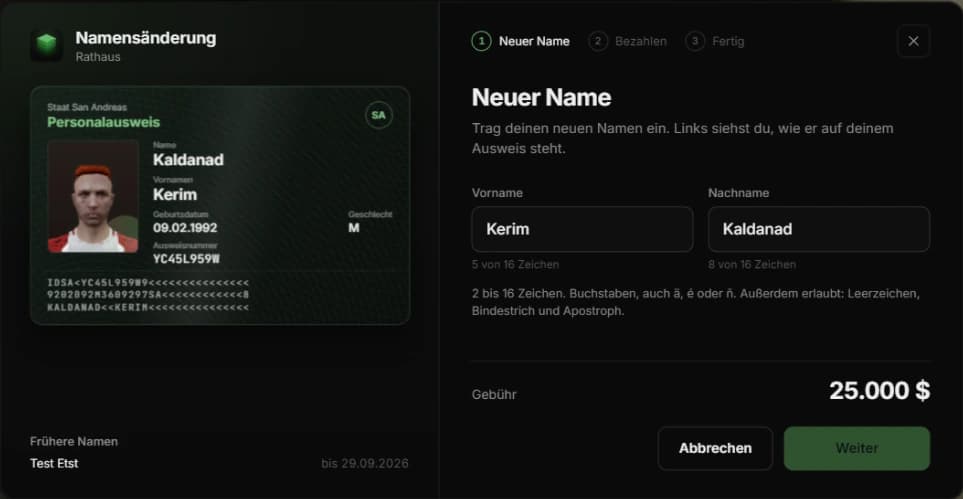The width and height of the screenshot is (963, 499).
Task: Click the 5 von 16 Zeichen counter
Action: [515, 265]
